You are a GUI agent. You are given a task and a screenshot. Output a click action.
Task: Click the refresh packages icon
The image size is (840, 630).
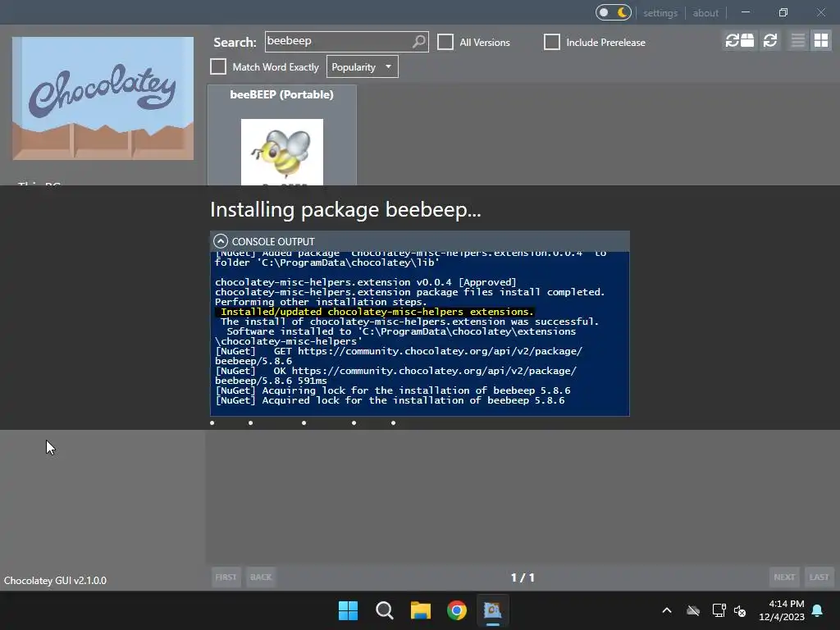pos(770,40)
